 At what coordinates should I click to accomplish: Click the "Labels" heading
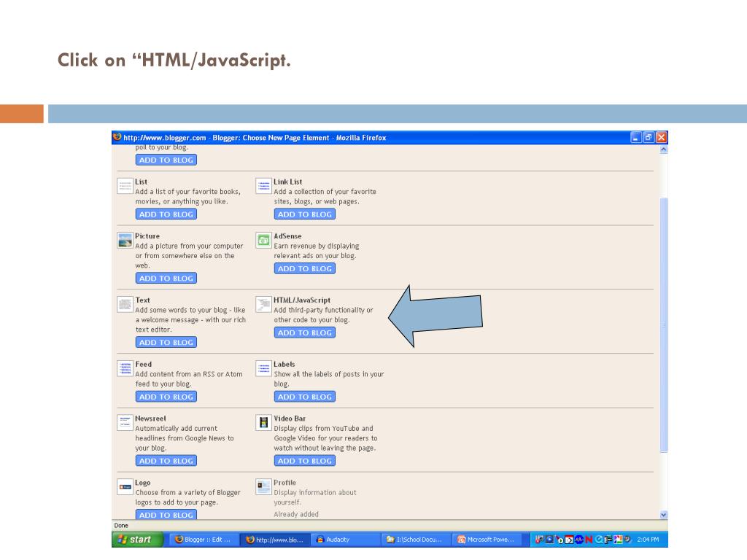[285, 365]
